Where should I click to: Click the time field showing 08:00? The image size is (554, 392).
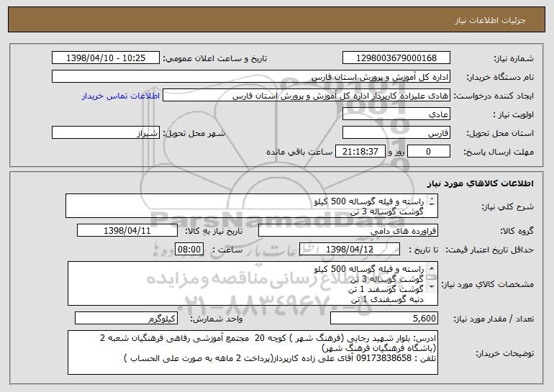coord(189,250)
